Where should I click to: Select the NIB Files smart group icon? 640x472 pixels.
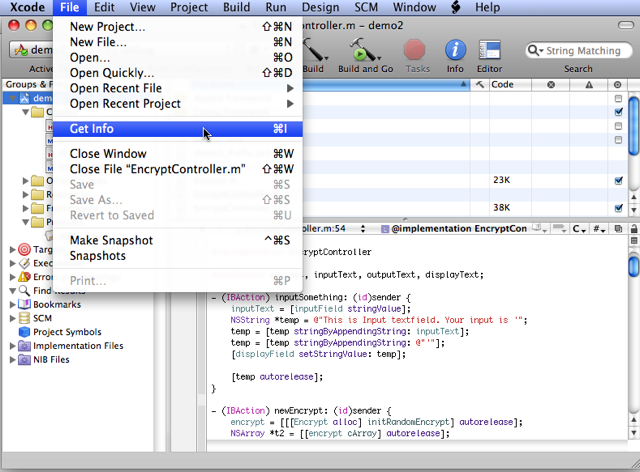24,360
